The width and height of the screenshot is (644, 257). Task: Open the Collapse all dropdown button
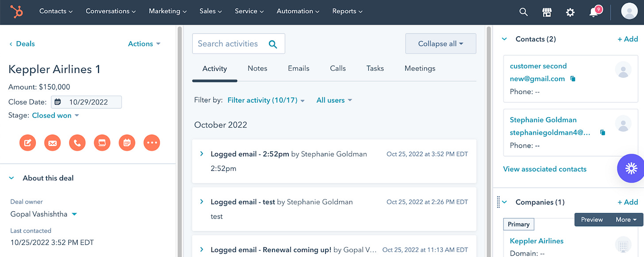(x=441, y=44)
